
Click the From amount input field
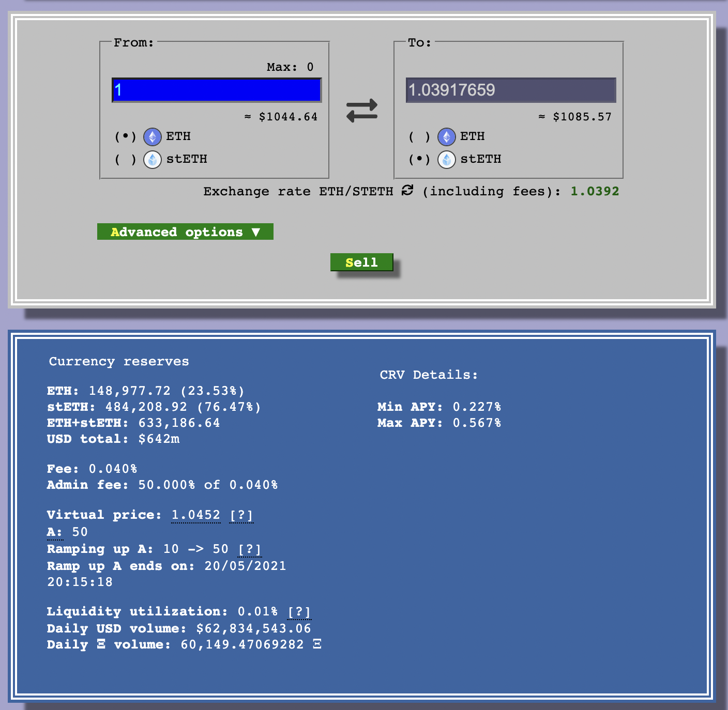[217, 90]
